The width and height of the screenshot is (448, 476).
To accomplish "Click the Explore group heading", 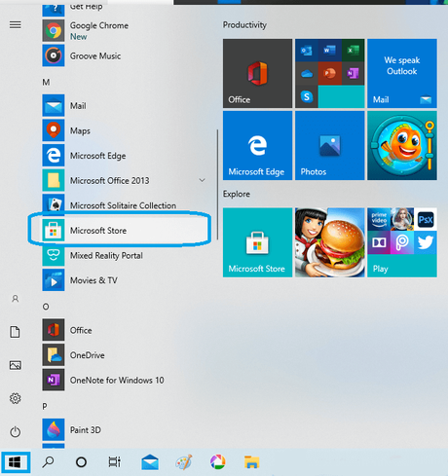I will click(237, 194).
